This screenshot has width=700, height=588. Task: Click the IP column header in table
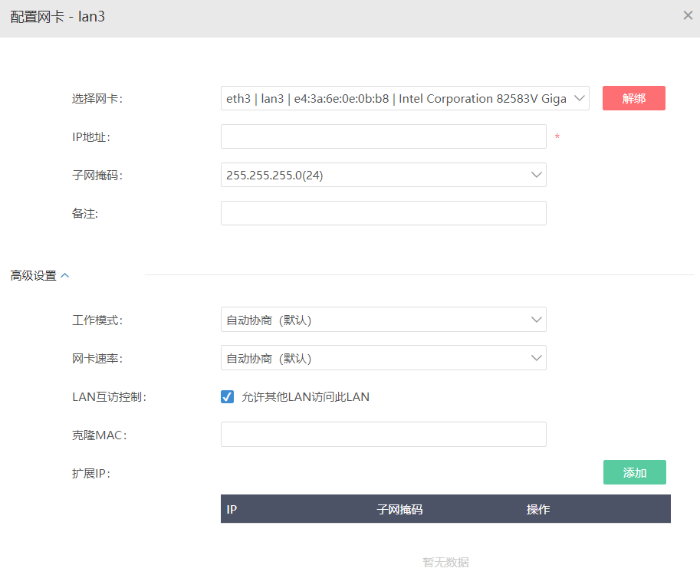[x=232, y=510]
